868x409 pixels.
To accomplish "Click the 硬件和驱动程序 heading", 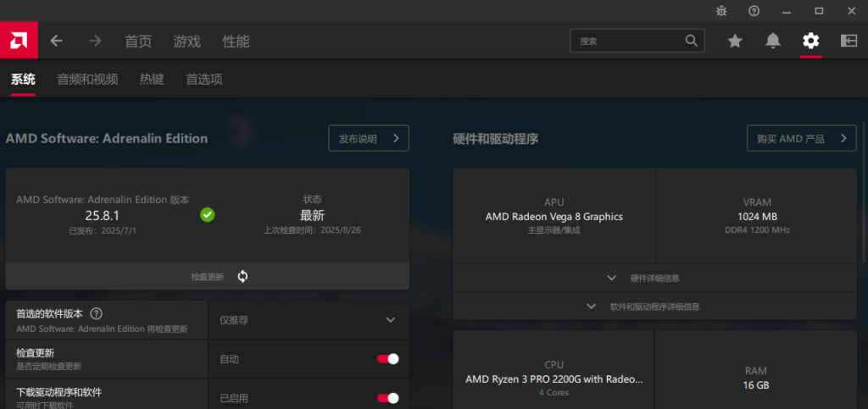I will click(x=495, y=139).
